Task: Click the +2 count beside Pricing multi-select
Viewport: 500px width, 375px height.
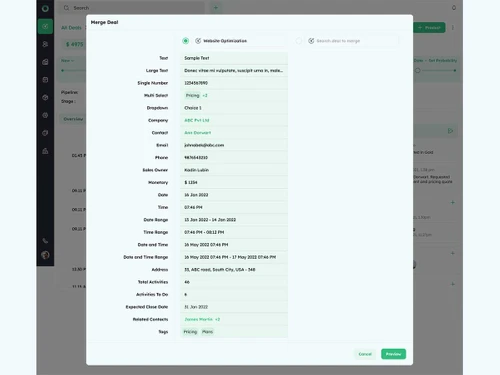Action: point(205,95)
